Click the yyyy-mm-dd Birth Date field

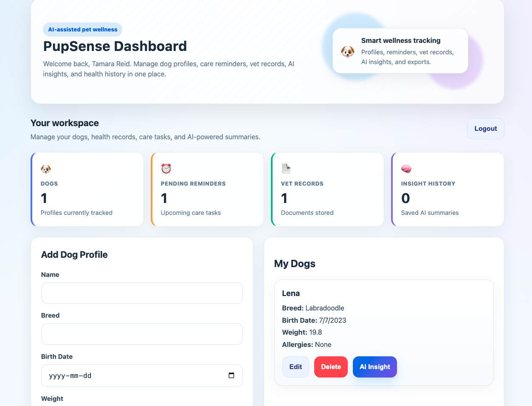(127, 375)
